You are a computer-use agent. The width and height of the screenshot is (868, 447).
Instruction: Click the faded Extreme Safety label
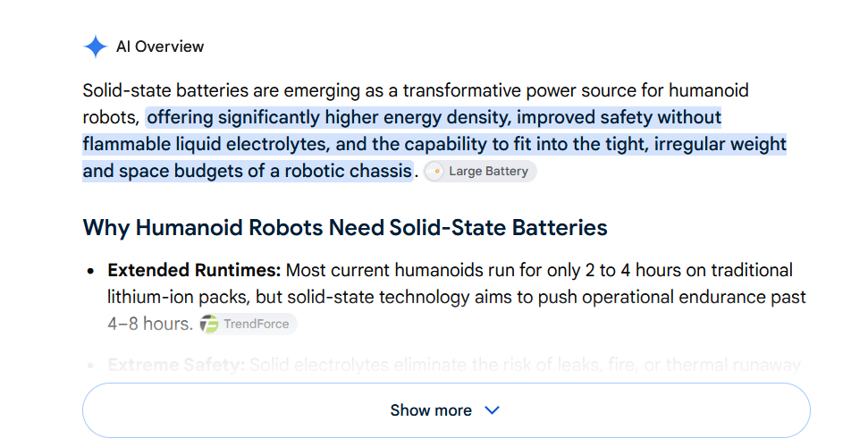(x=176, y=365)
